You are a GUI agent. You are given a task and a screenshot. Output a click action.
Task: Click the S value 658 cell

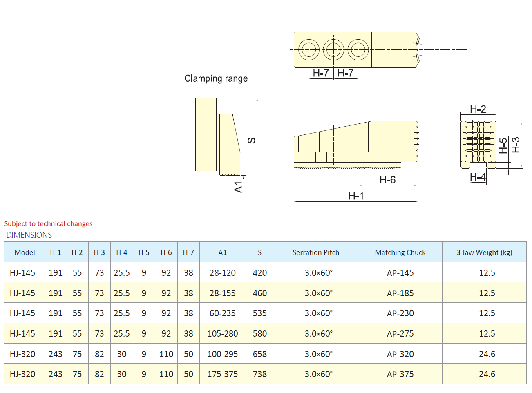[259, 354]
